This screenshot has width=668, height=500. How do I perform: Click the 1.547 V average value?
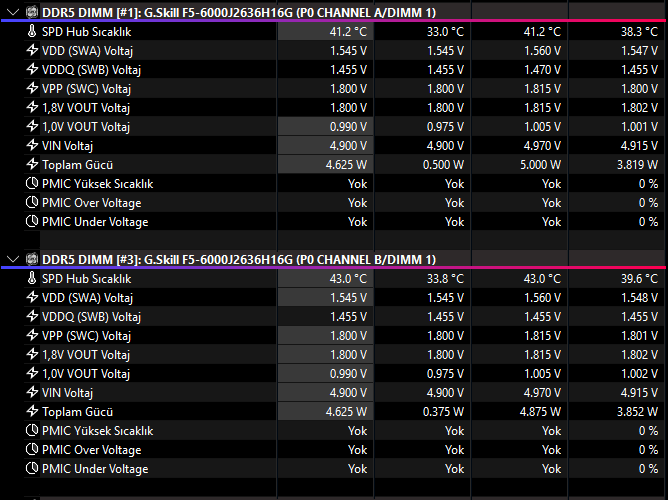(x=639, y=51)
